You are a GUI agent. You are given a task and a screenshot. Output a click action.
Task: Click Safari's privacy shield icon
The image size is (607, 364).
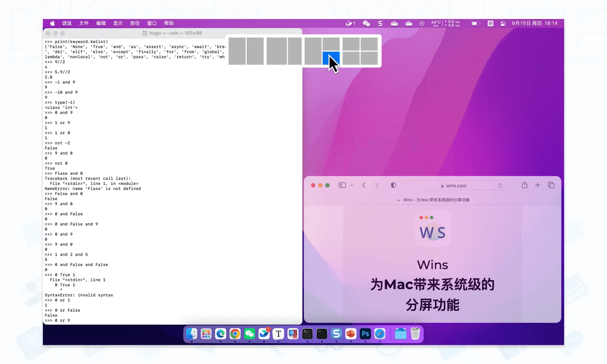coord(393,185)
